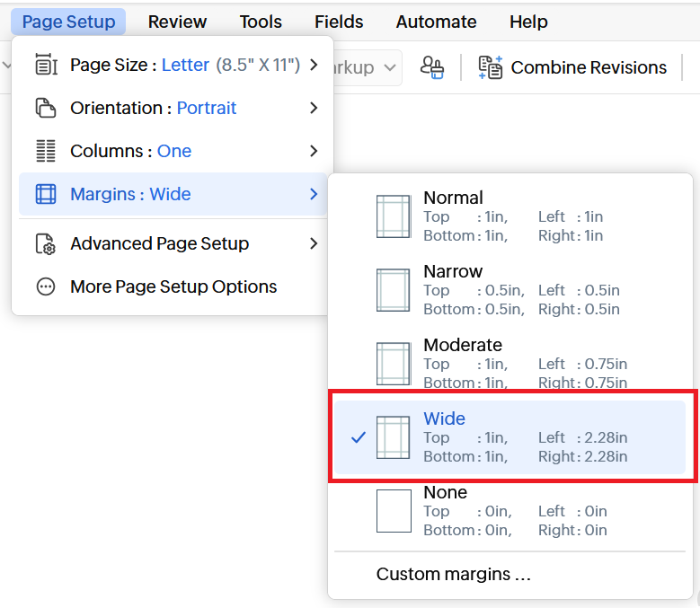The width and height of the screenshot is (700, 608).
Task: Click the Page Size document icon
Action: click(45, 65)
